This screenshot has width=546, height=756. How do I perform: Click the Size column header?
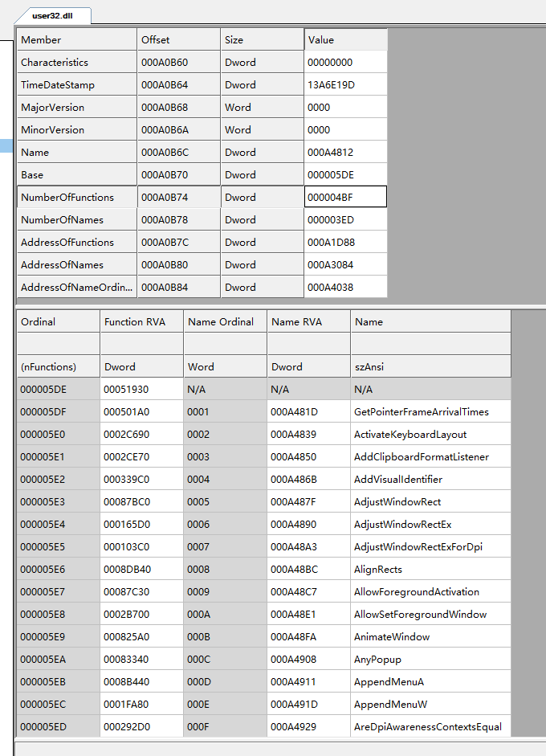[262, 39]
